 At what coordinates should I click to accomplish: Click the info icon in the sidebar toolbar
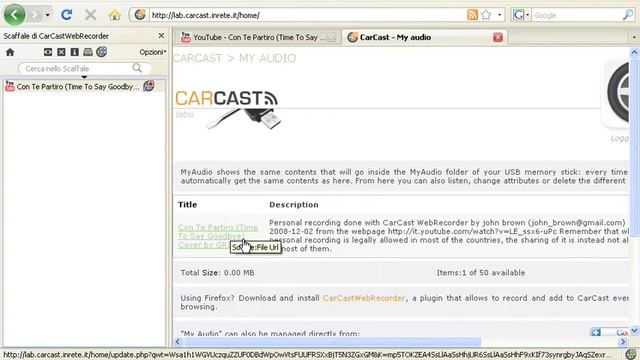click(74, 52)
